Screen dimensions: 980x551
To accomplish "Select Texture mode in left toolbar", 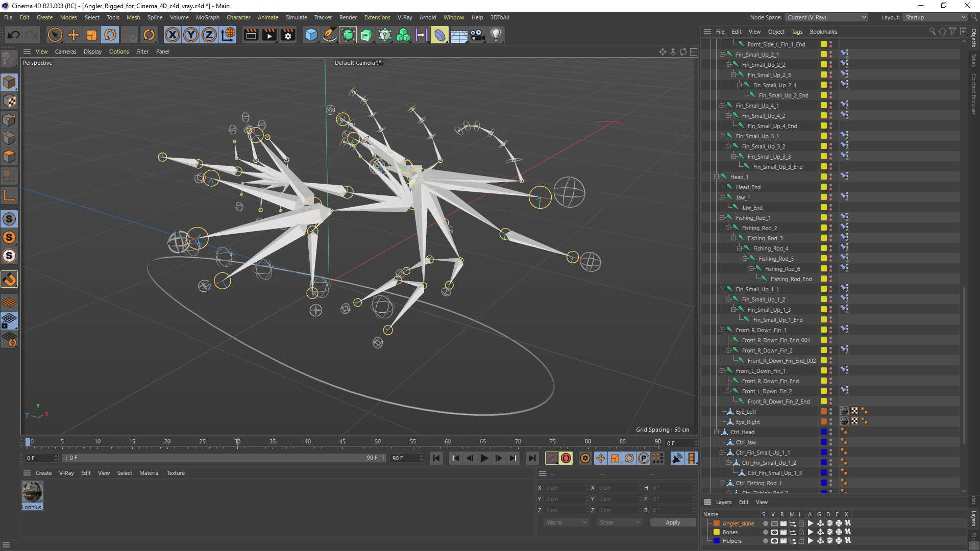I will click(x=9, y=101).
